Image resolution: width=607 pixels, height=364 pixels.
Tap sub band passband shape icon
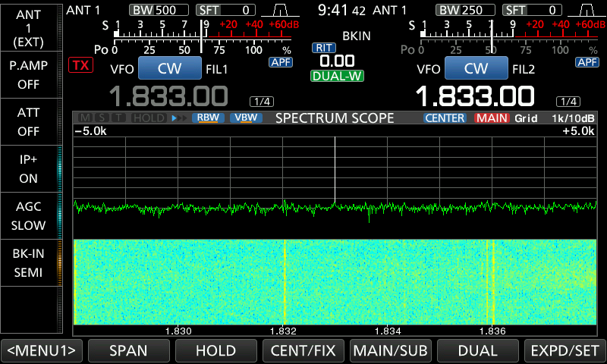click(x=587, y=11)
